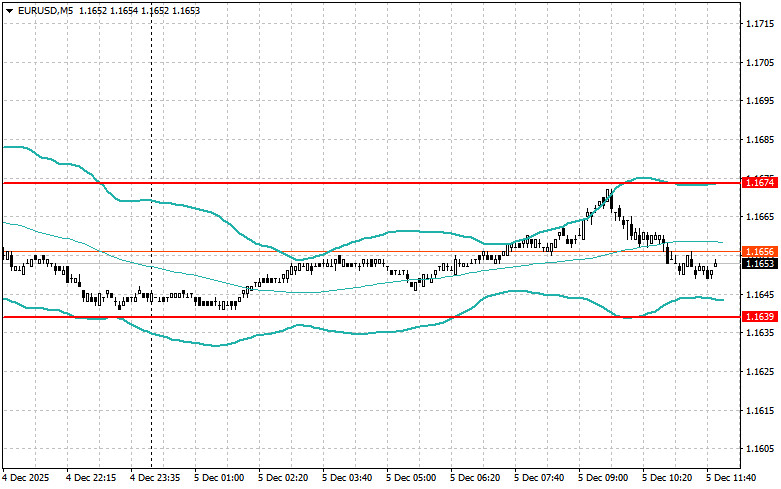
Task: Click the 1.1615 price axis value
Action: 760,410
